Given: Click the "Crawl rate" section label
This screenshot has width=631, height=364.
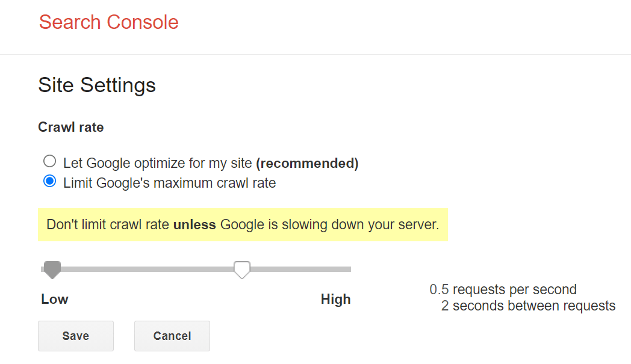Looking at the screenshot, I should pyautogui.click(x=70, y=127).
